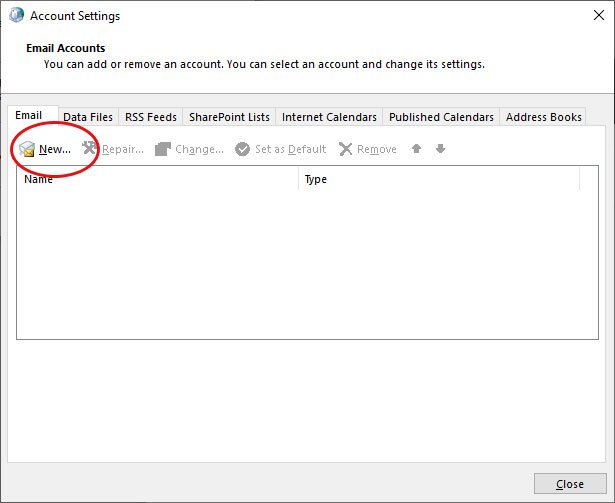Click the Remove X icon
The width and height of the screenshot is (615, 503).
[x=346, y=149]
